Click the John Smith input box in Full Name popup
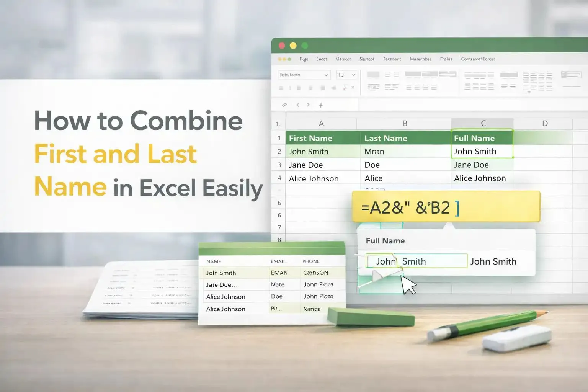 (416, 261)
